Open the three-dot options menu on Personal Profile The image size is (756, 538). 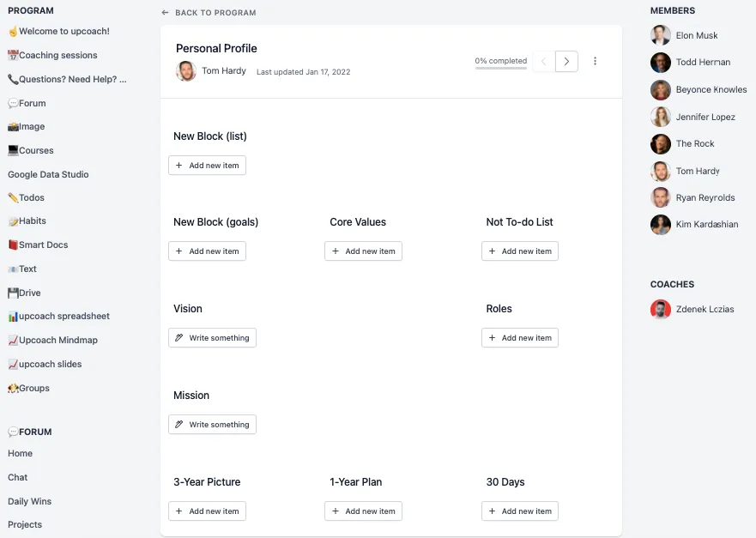point(596,61)
